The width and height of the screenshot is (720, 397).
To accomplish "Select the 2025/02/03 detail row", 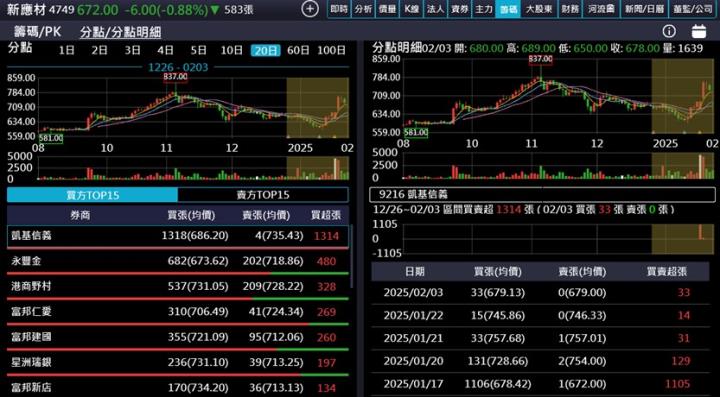I will [x=540, y=292].
